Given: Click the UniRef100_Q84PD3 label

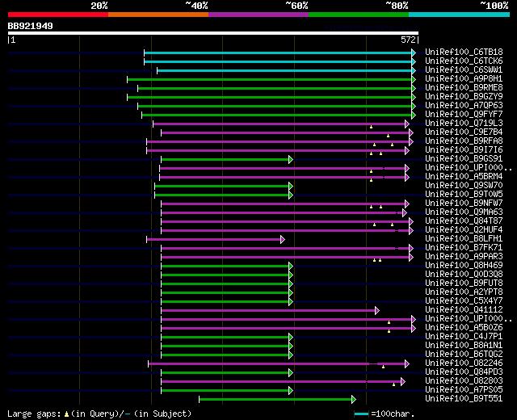Looking at the screenshot, I should click(464, 372).
